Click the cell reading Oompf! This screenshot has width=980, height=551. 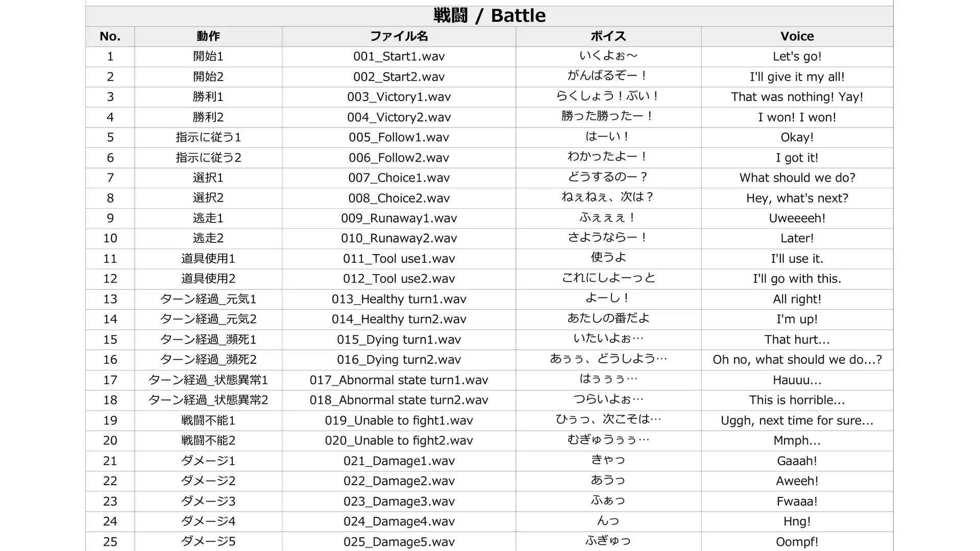coord(797,541)
